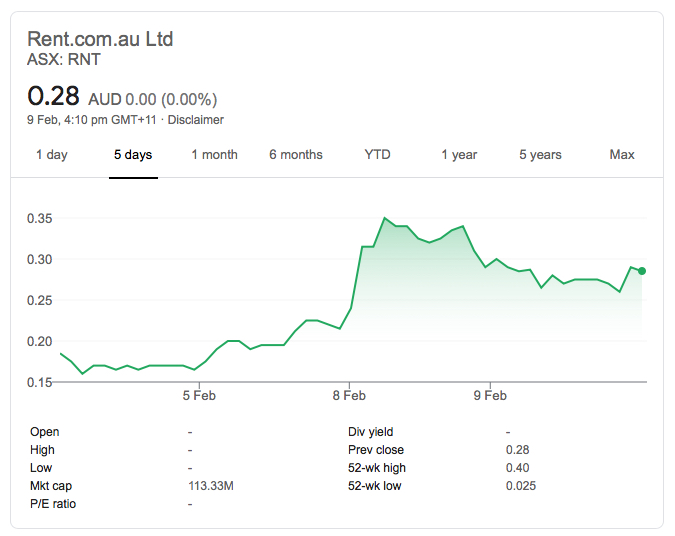Select the 5 days chart range
This screenshot has height=536, width=675.
coord(133,155)
